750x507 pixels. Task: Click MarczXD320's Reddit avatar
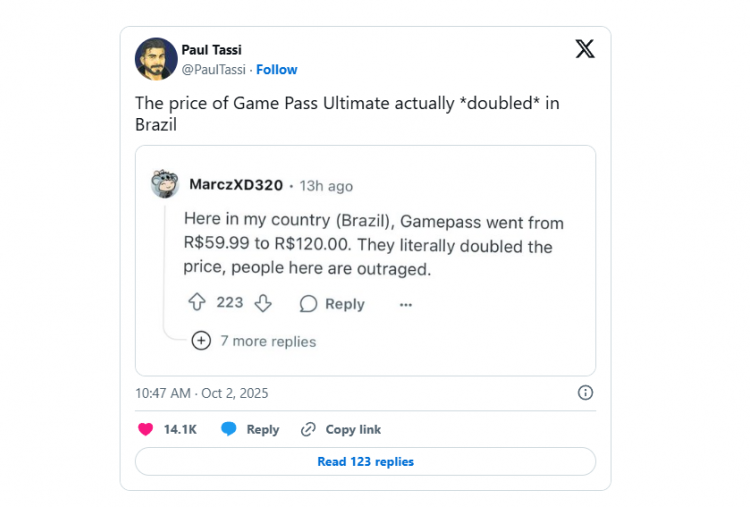tap(165, 184)
